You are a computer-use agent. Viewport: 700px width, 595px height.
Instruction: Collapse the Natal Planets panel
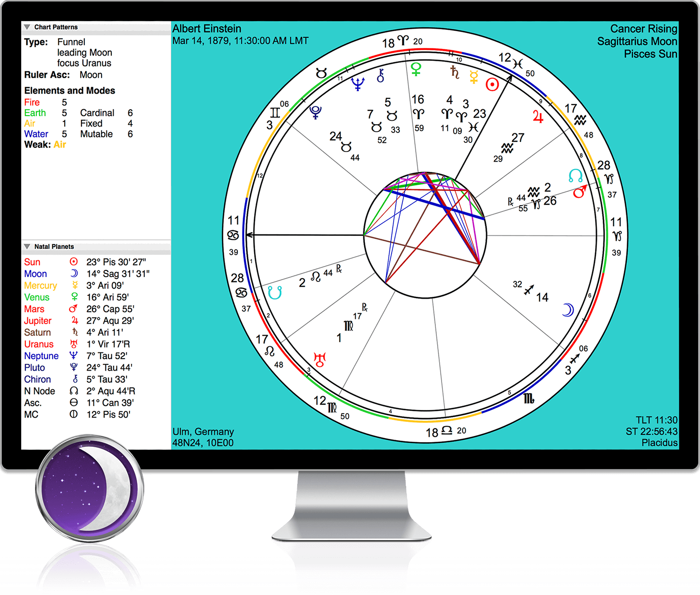point(27,246)
